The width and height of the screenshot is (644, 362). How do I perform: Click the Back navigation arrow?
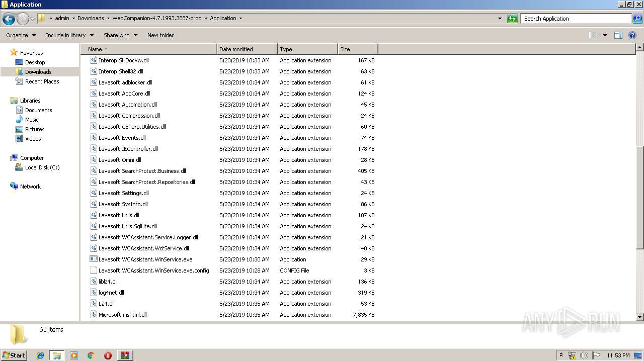click(9, 19)
